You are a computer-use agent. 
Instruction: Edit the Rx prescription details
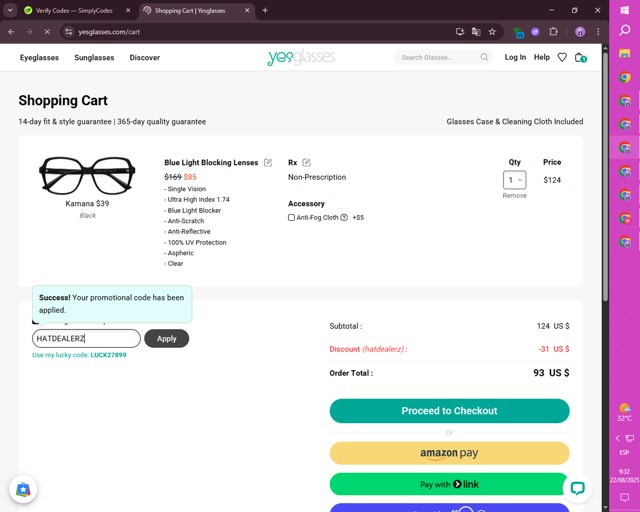tap(307, 163)
